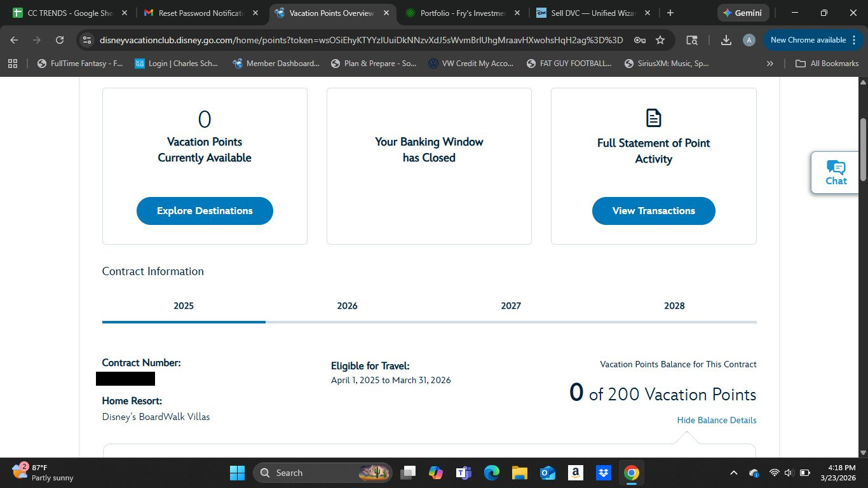Expand hidden bookmarks overflow chevron
Image resolution: width=868 pixels, height=488 pixels.
click(x=770, y=64)
